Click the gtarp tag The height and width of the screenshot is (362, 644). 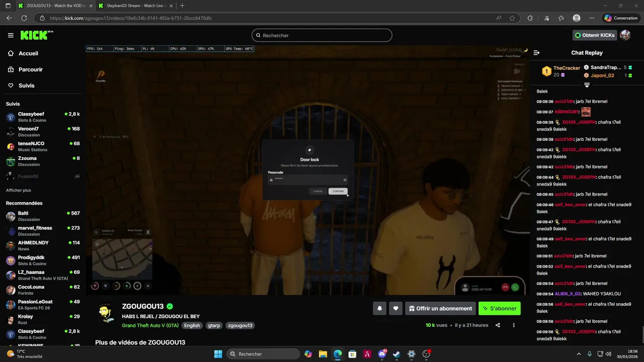coord(214,325)
